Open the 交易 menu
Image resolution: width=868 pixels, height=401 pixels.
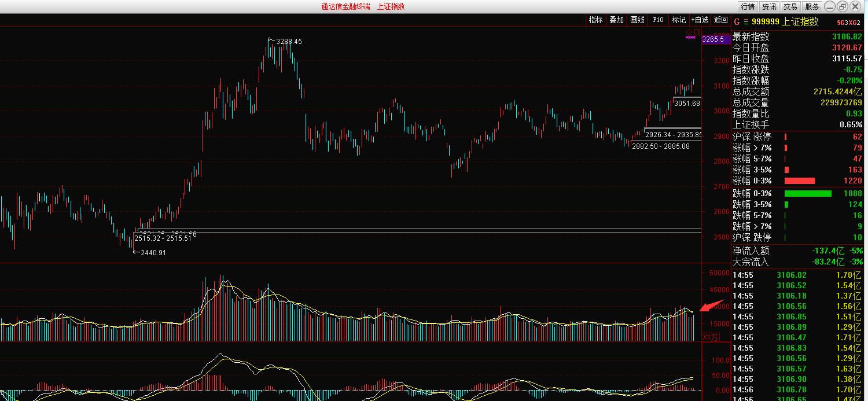[x=790, y=6]
